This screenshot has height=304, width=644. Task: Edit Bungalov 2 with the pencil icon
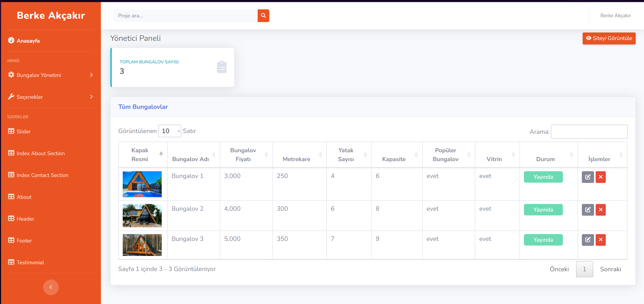click(588, 210)
